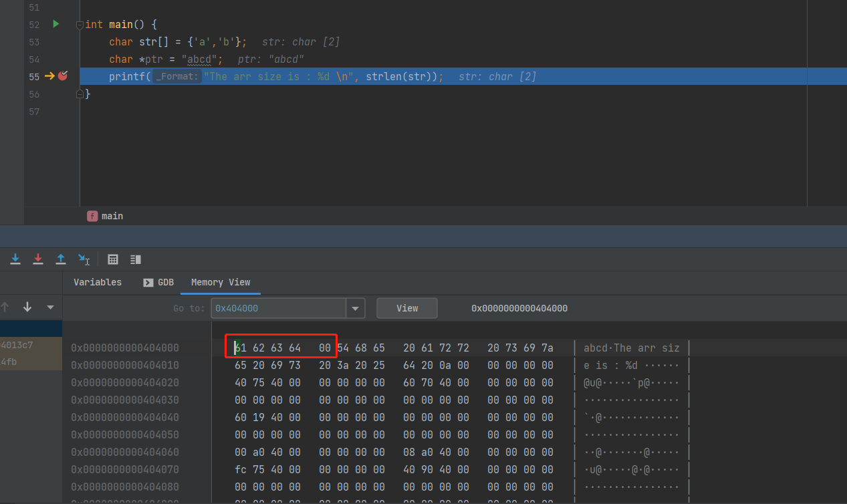Click the 0x0000000000404040 memory row address

tap(125, 417)
